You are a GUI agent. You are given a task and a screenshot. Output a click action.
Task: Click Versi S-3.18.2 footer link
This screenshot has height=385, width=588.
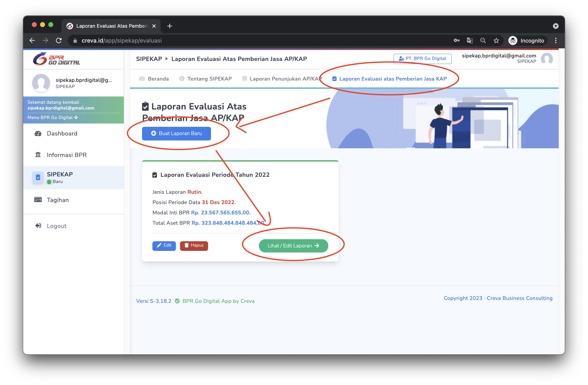[153, 301]
